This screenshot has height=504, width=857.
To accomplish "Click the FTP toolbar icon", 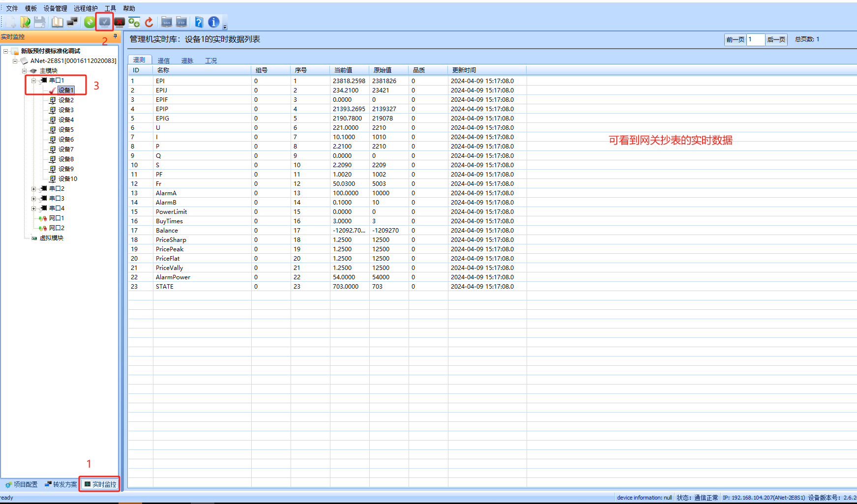I will click(181, 22).
